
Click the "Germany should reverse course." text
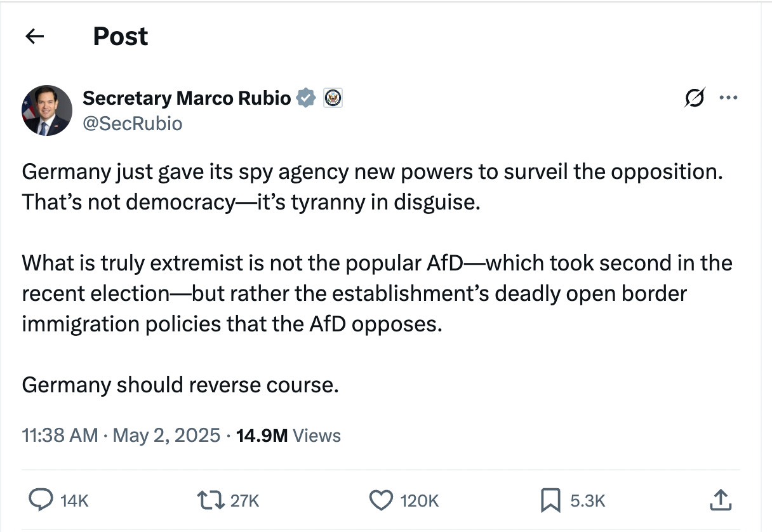tap(180, 385)
